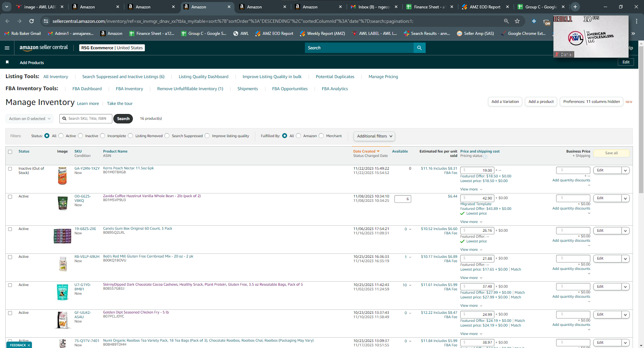Open the FBA Inventory tool link
The height and width of the screenshot is (348, 644).
click(x=129, y=89)
